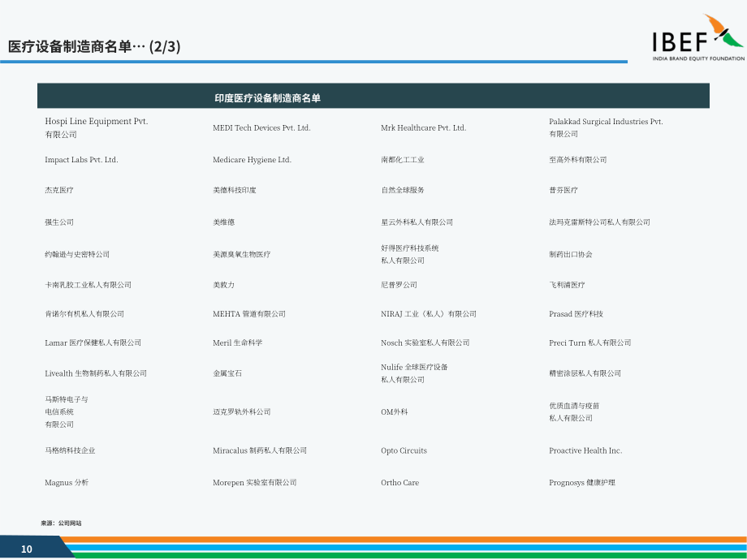Click the 强生公司 entry
The height and width of the screenshot is (560, 747).
59,222
